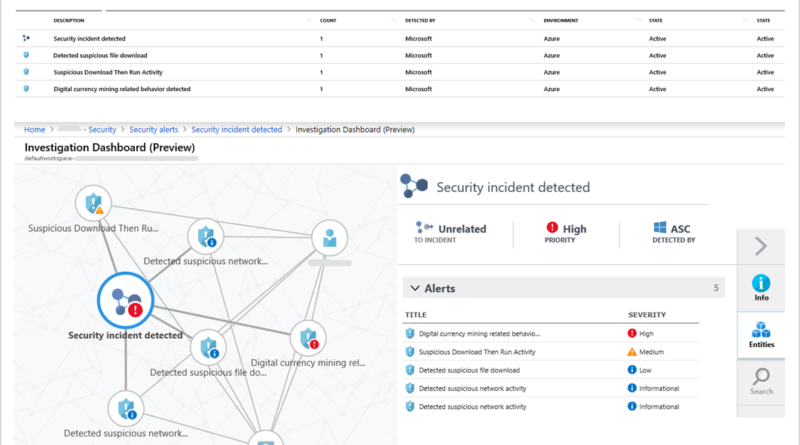Select the Detected suspicious file download table row
Viewport: 800px width, 445px height.
coord(400,55)
